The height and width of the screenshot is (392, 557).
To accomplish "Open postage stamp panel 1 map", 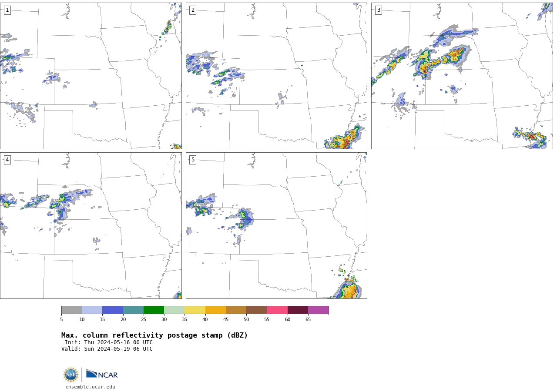I will pos(91,76).
